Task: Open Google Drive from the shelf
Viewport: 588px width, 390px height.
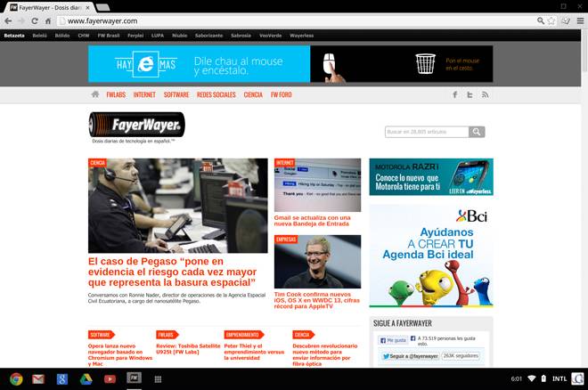Action: 86,379
